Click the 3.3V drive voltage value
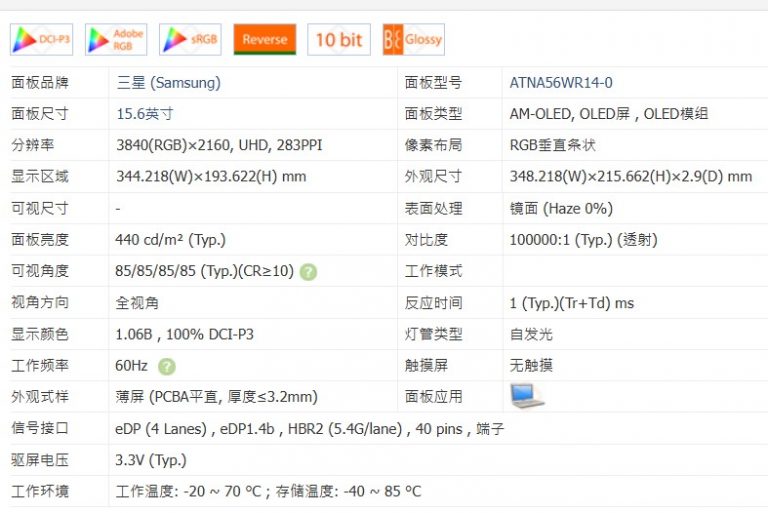Screen dimensions: 768x513 [151, 461]
